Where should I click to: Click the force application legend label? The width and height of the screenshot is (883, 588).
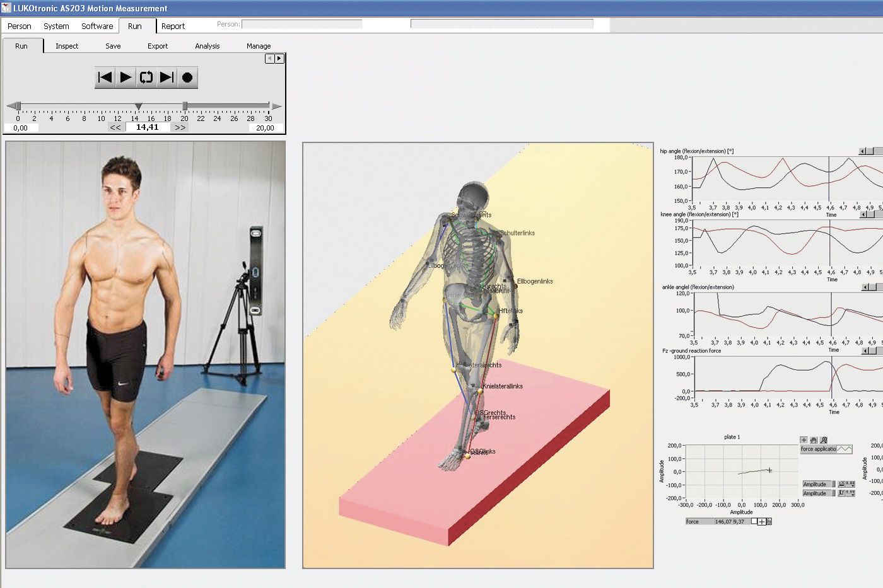point(818,449)
